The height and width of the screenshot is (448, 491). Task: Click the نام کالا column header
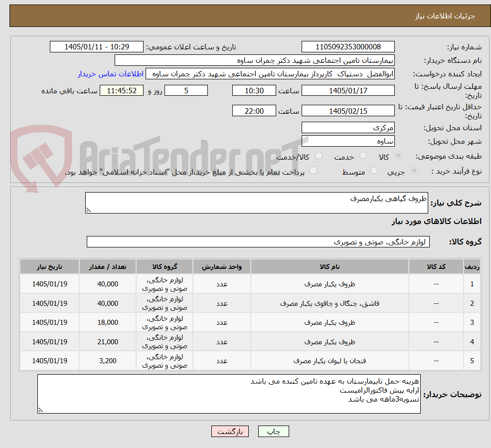(329, 266)
